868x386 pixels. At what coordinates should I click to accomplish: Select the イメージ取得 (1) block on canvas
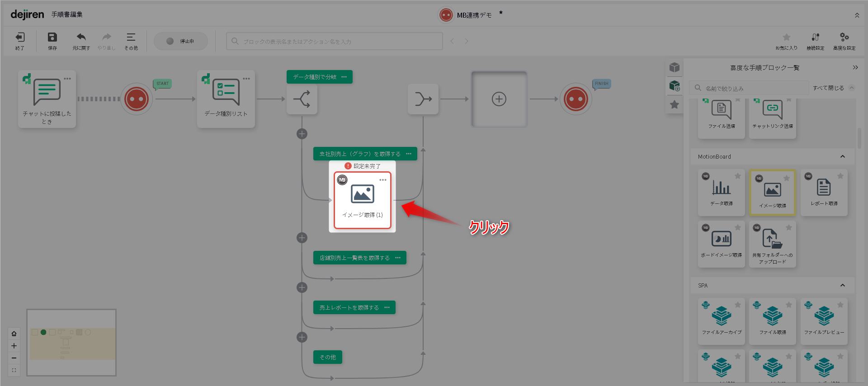363,200
